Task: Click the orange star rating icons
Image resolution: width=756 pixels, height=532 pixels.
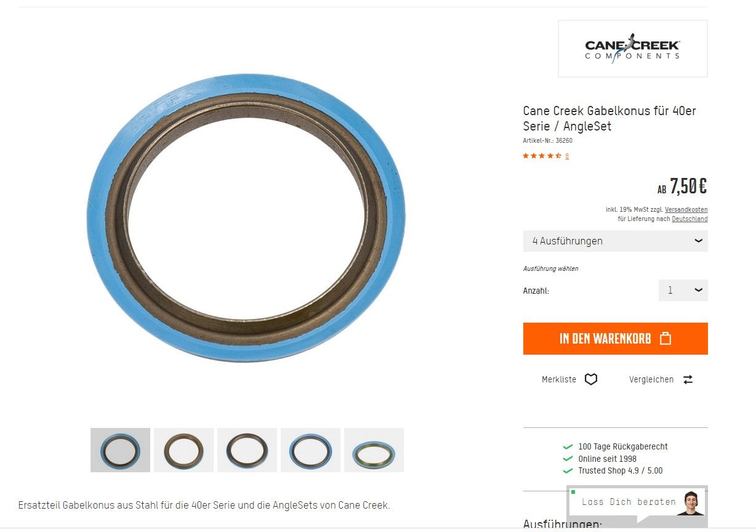Action: pyautogui.click(x=542, y=156)
